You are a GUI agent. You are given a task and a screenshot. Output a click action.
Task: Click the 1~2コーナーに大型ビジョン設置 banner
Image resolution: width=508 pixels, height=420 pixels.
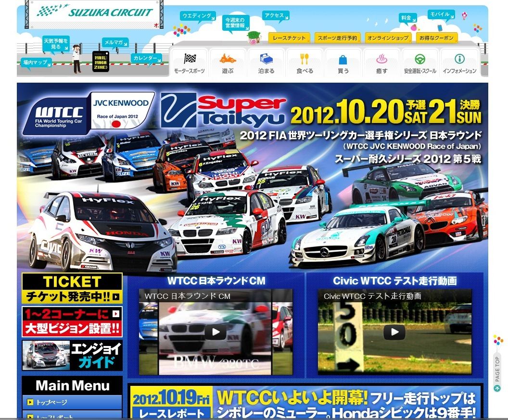(72, 321)
